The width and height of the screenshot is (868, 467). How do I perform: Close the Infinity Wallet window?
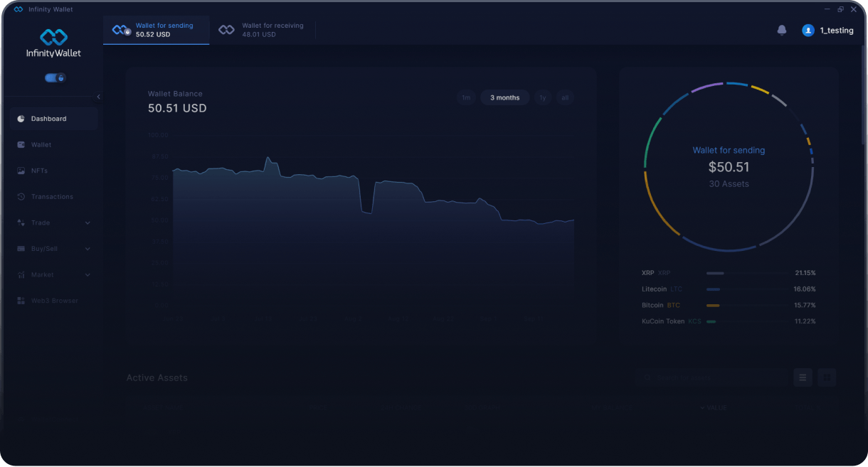[x=853, y=9]
